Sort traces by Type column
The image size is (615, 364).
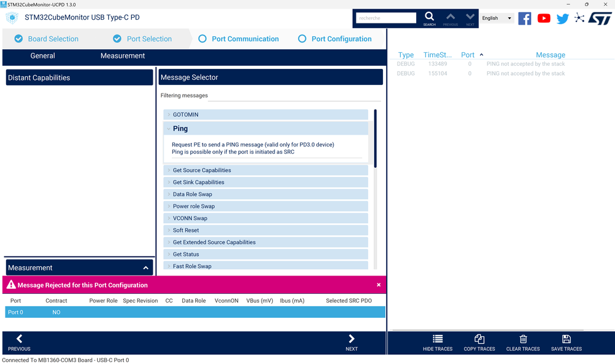pyautogui.click(x=406, y=55)
